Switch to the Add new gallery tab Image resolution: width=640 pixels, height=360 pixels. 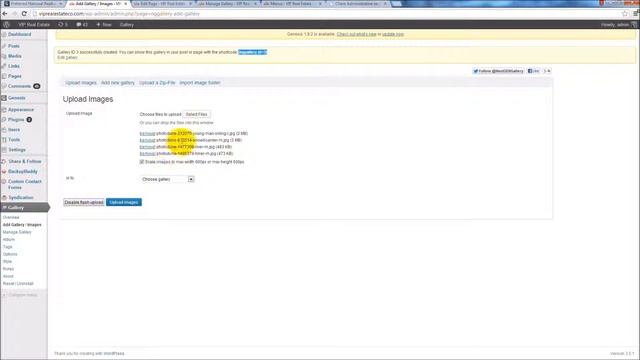118,83
